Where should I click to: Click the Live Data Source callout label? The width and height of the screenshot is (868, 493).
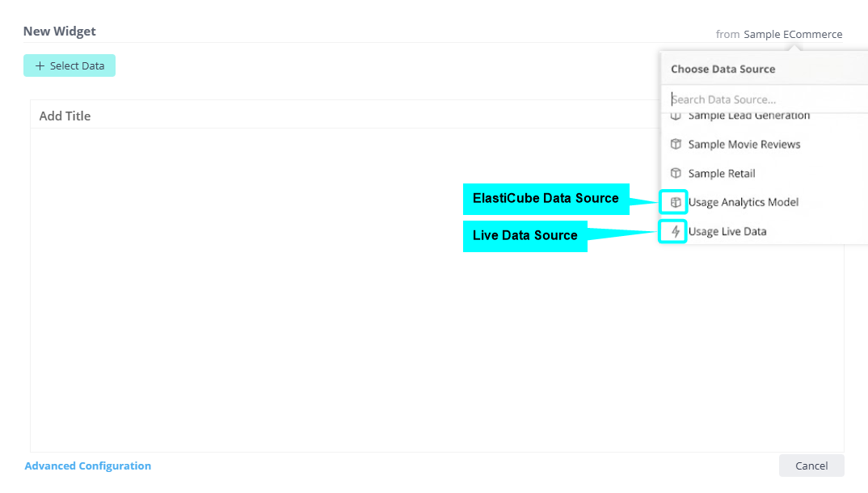pyautogui.click(x=525, y=236)
